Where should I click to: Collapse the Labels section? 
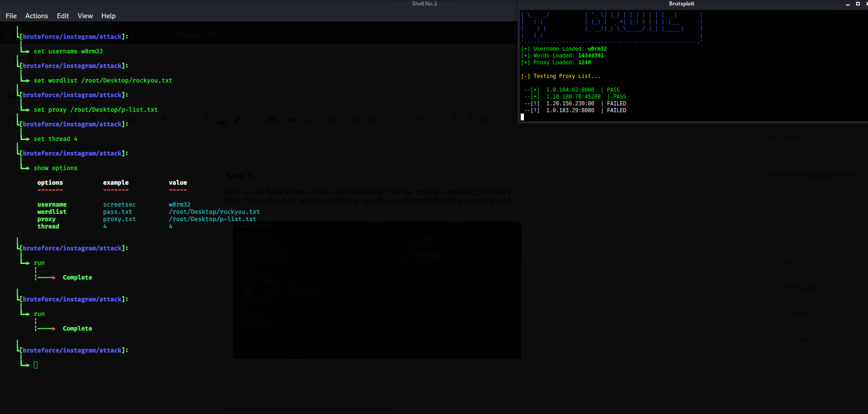[x=774, y=137]
